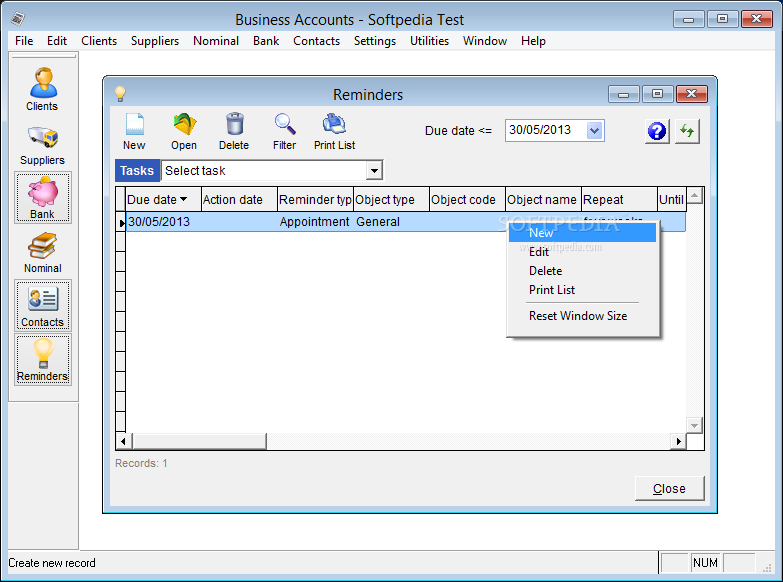The image size is (783, 582).
Task: Click the Action date column header
Action: [x=239, y=199]
